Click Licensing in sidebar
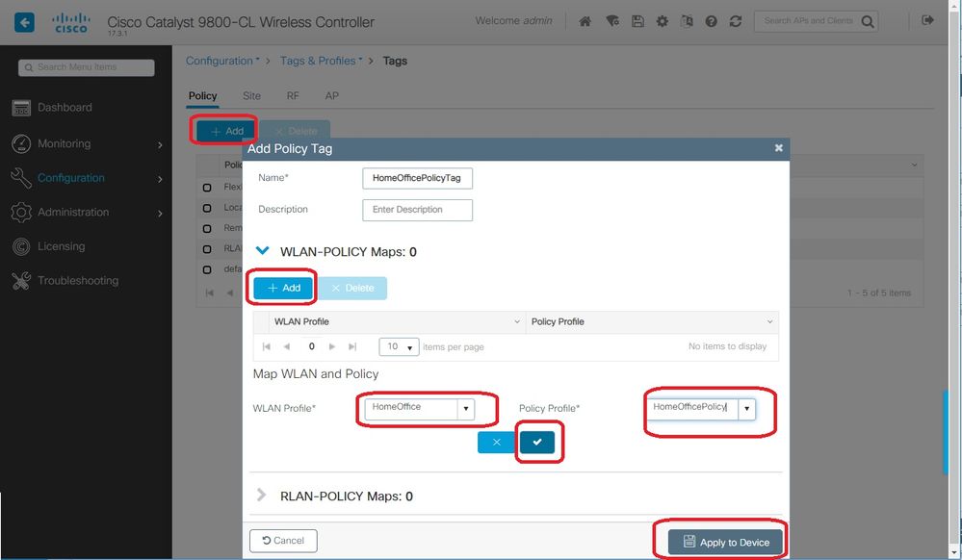The height and width of the screenshot is (560, 962). click(62, 246)
